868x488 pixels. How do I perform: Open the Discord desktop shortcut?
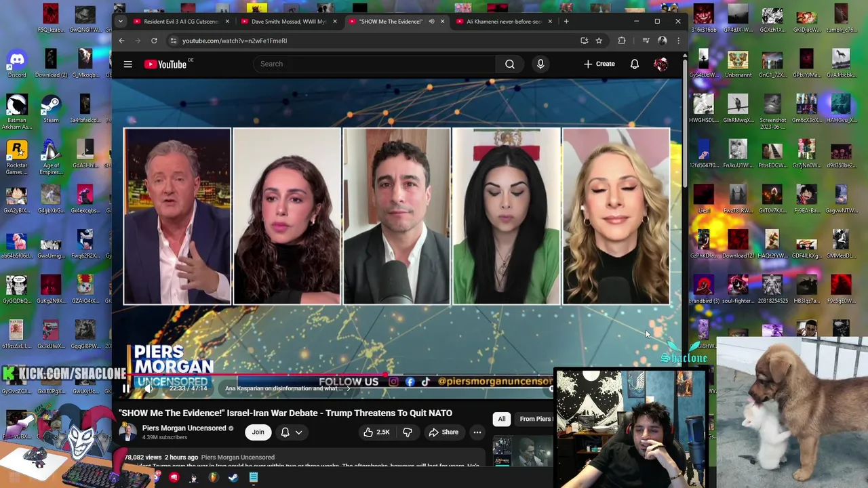pyautogui.click(x=17, y=64)
